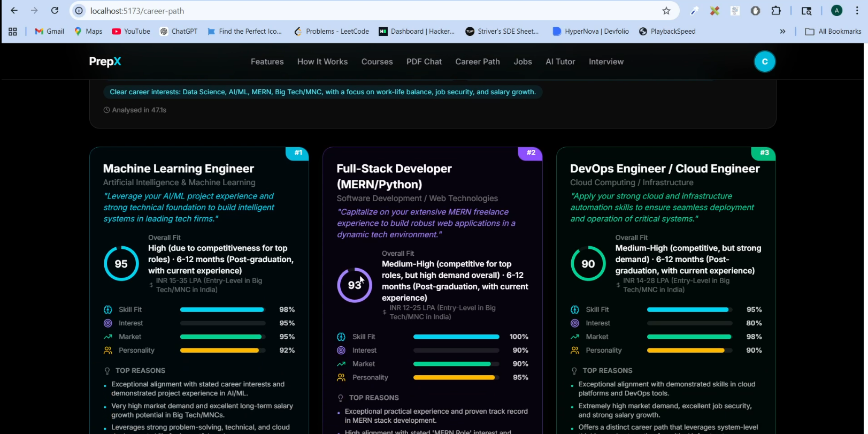Click Market 90% bar in Full-Stack card
Screen dimensions: 868x434
[456, 364]
